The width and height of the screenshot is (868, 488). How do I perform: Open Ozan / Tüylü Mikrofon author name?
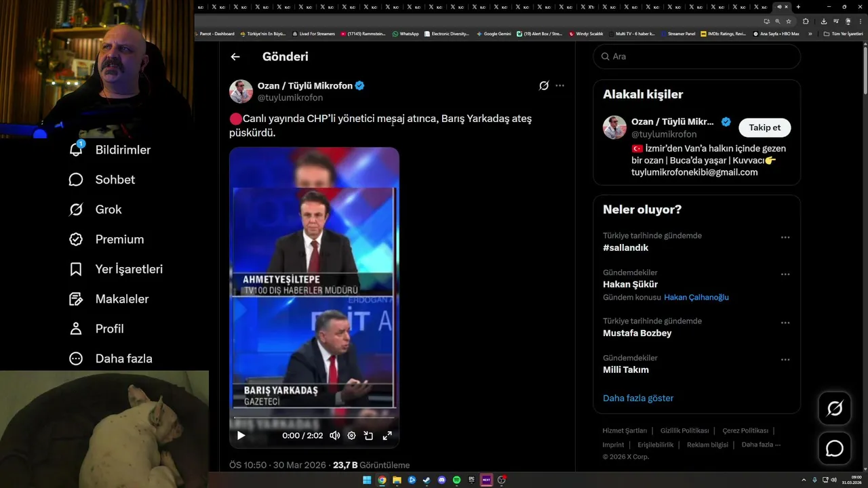click(x=305, y=85)
